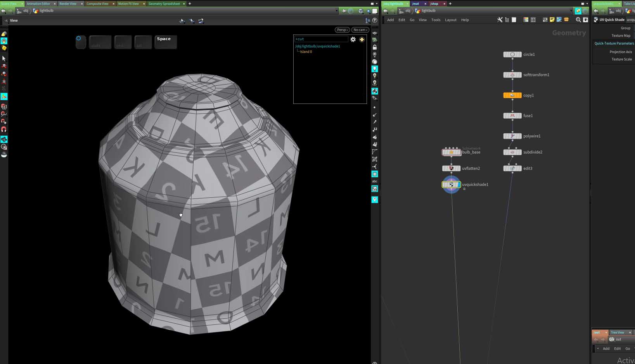Switch to the Geometry Spreadsheet tab
Screen dimensions: 635x364
pos(164,3)
